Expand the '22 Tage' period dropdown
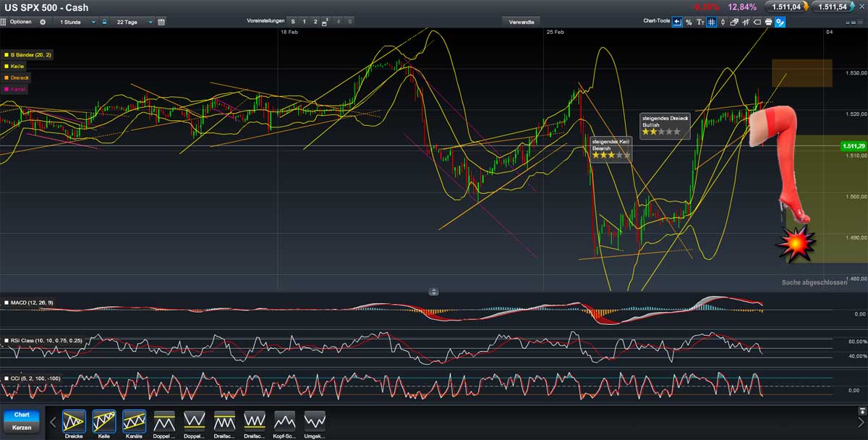Screen dimensions: 868x440 pyautogui.click(x=134, y=22)
